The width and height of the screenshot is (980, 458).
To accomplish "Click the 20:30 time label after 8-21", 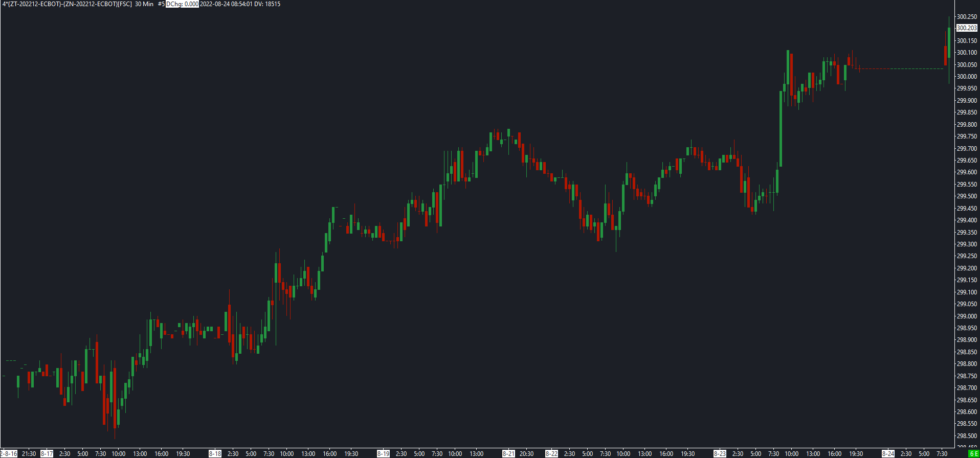I will [x=526, y=454].
